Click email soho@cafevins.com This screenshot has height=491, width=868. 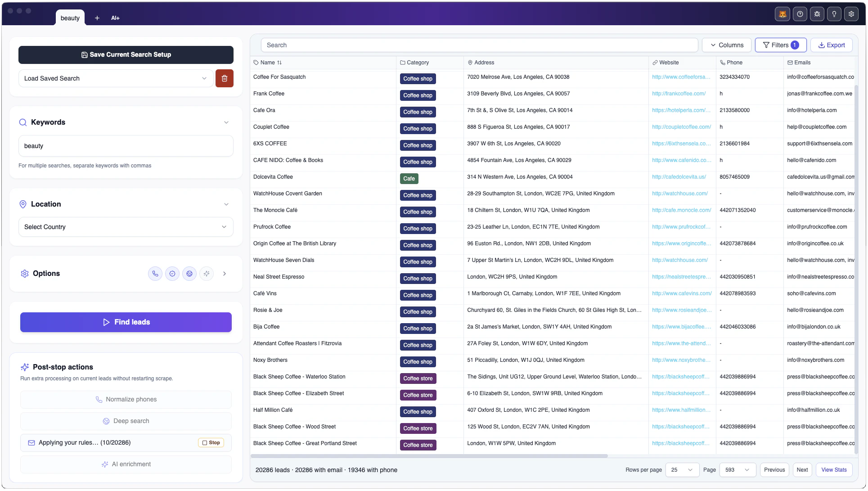click(811, 293)
